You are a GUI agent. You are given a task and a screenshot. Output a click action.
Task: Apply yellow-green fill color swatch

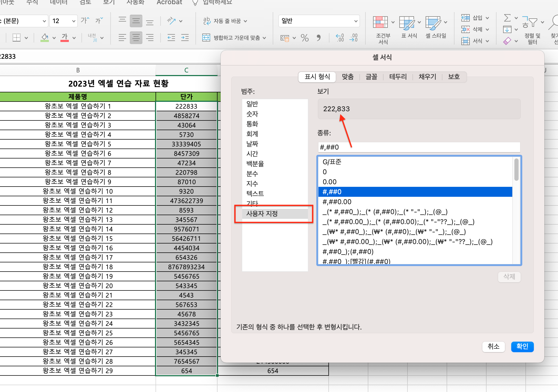(x=45, y=38)
